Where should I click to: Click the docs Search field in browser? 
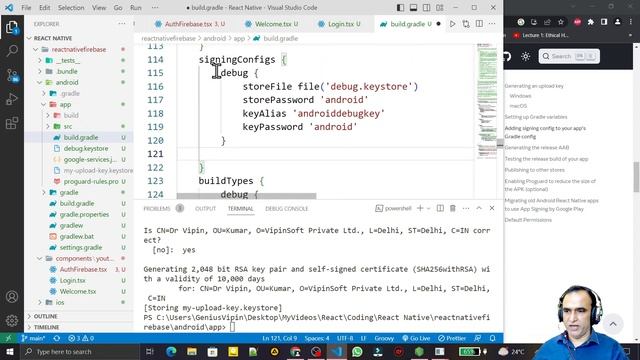click(569, 56)
